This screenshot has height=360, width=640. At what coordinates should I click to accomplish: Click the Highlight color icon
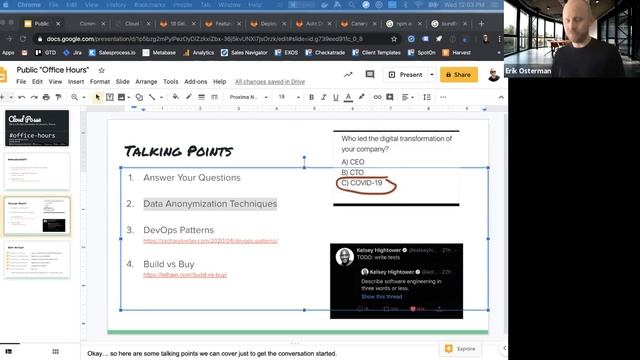coord(361,97)
